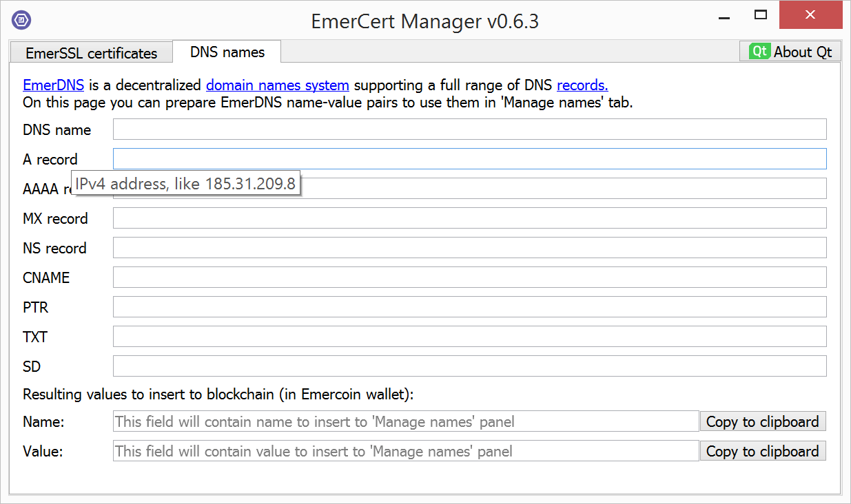The width and height of the screenshot is (851, 504).
Task: Copy the Name result to clipboard
Action: click(763, 421)
